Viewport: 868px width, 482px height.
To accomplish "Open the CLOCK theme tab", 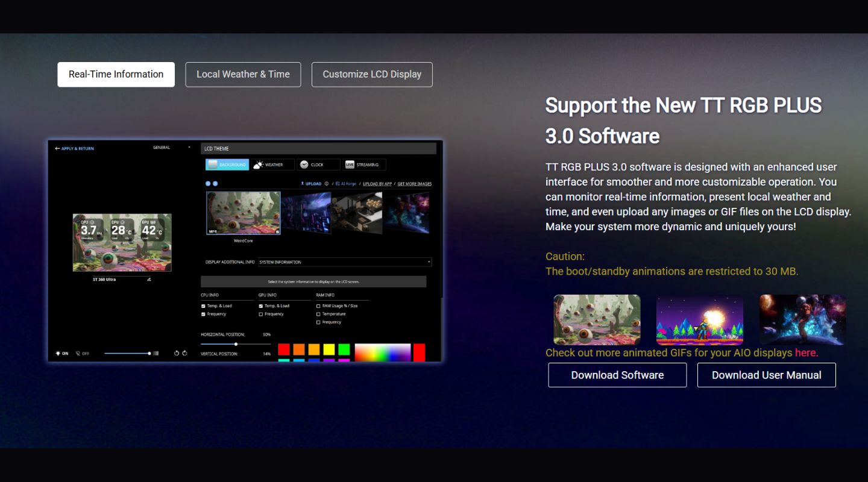I will pos(318,164).
